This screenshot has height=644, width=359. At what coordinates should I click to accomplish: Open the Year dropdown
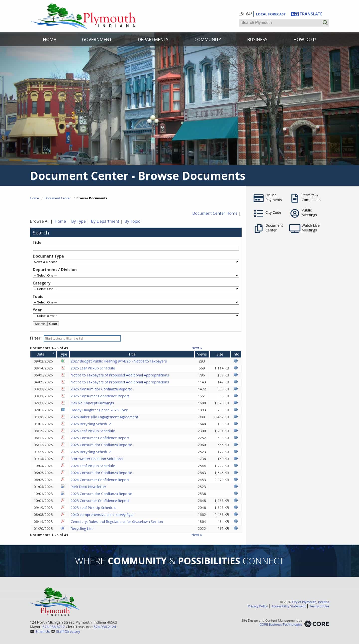tap(136, 316)
